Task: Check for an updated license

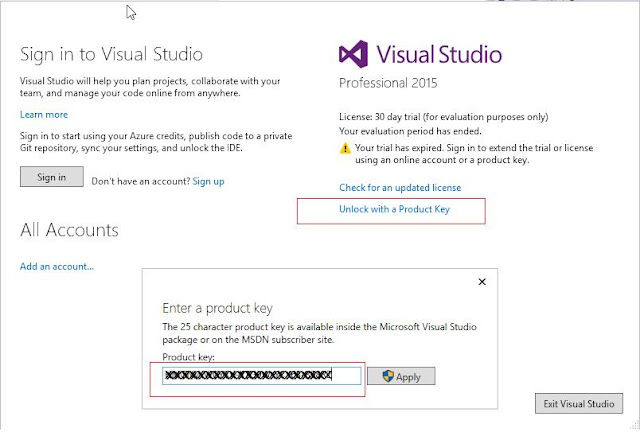Action: point(400,187)
